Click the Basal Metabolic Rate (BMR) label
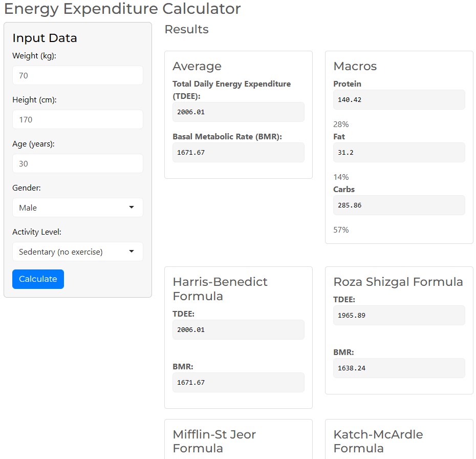The height and width of the screenshot is (459, 476). pyautogui.click(x=227, y=137)
